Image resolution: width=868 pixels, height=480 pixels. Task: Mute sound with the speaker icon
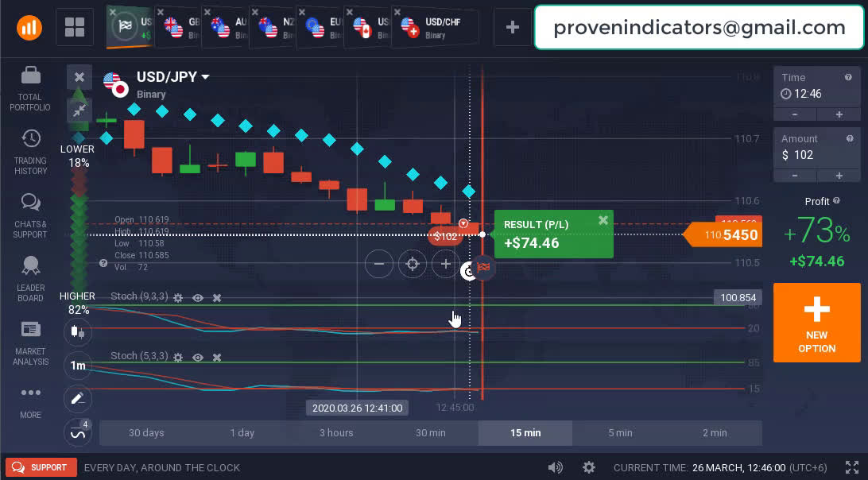(x=555, y=467)
